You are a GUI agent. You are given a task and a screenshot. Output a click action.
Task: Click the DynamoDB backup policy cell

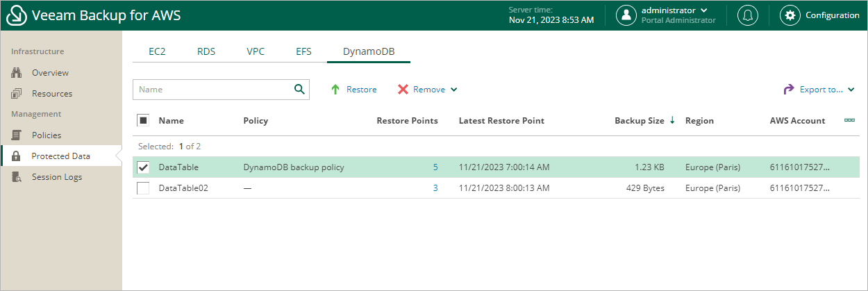[294, 167]
